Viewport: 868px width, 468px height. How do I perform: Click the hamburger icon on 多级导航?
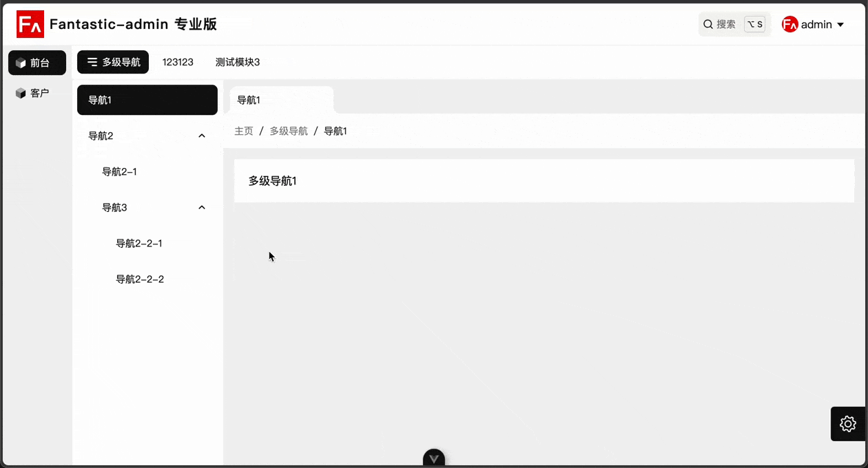pos(92,63)
